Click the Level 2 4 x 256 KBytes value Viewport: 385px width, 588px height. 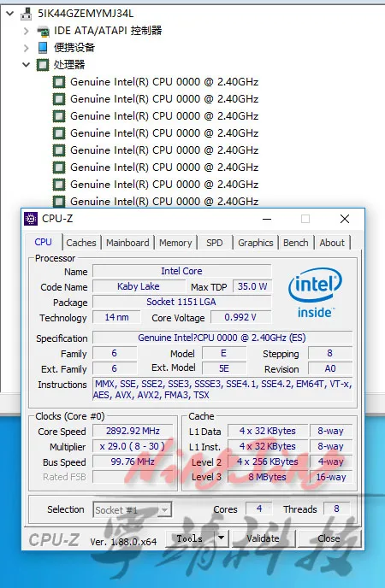click(x=268, y=462)
